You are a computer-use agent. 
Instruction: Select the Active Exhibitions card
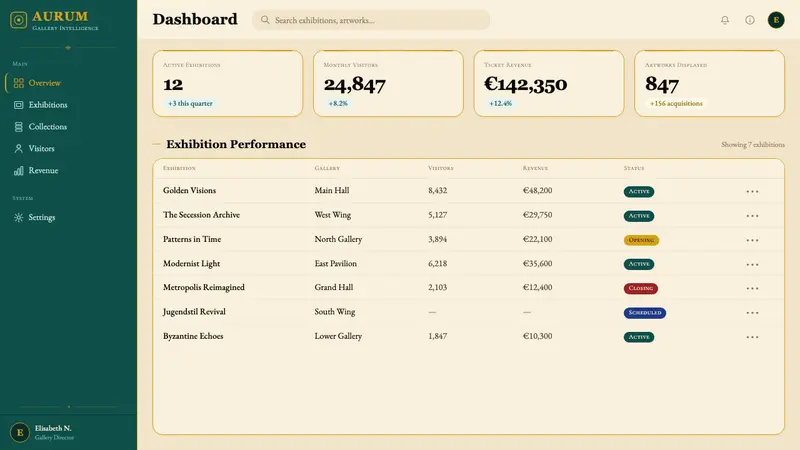(228, 83)
